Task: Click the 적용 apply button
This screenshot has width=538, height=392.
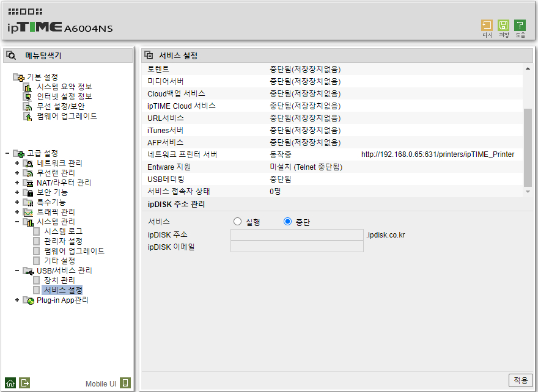Action: click(520, 380)
